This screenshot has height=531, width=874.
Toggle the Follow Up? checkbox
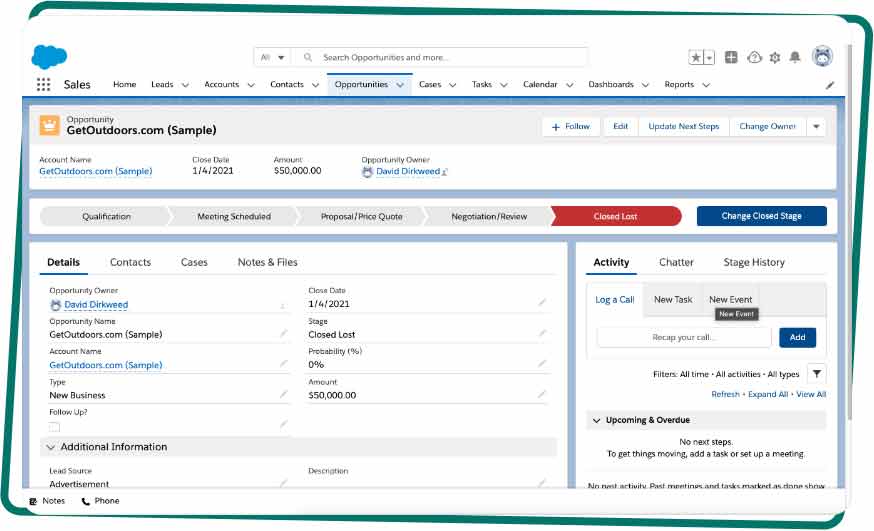55,426
